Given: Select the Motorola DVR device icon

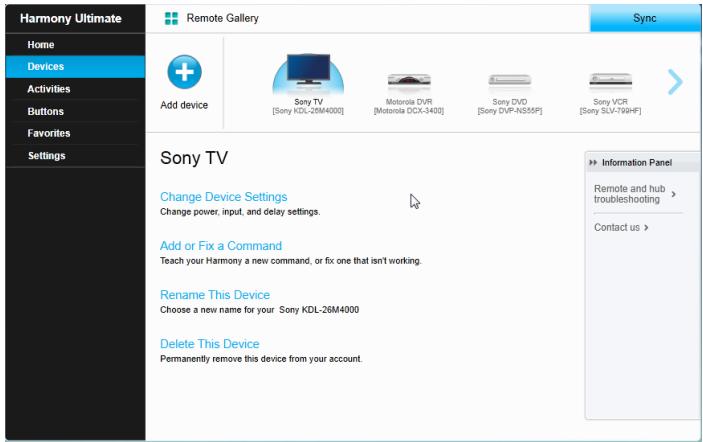Looking at the screenshot, I should tap(409, 81).
